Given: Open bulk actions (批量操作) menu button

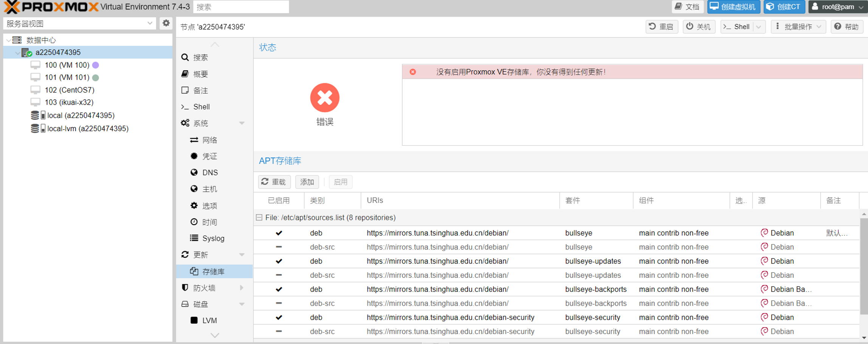Looking at the screenshot, I should (x=798, y=26).
